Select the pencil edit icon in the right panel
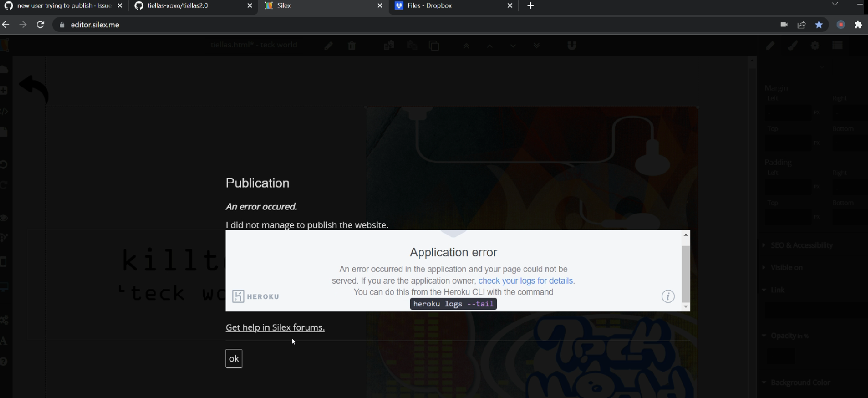Image resolution: width=868 pixels, height=398 pixels. pos(770,45)
